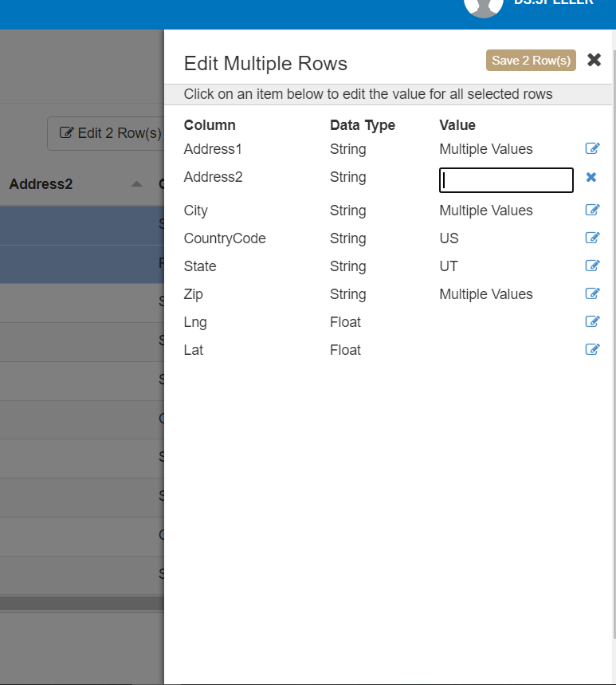Edit the CountryCode value icon
The height and width of the screenshot is (685, 616).
click(592, 238)
